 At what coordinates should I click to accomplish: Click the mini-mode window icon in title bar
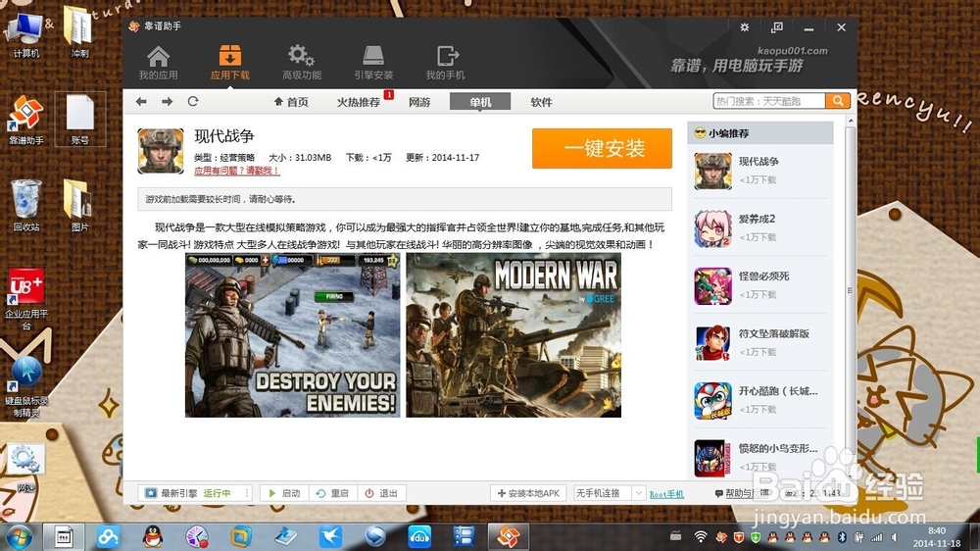pos(777,27)
